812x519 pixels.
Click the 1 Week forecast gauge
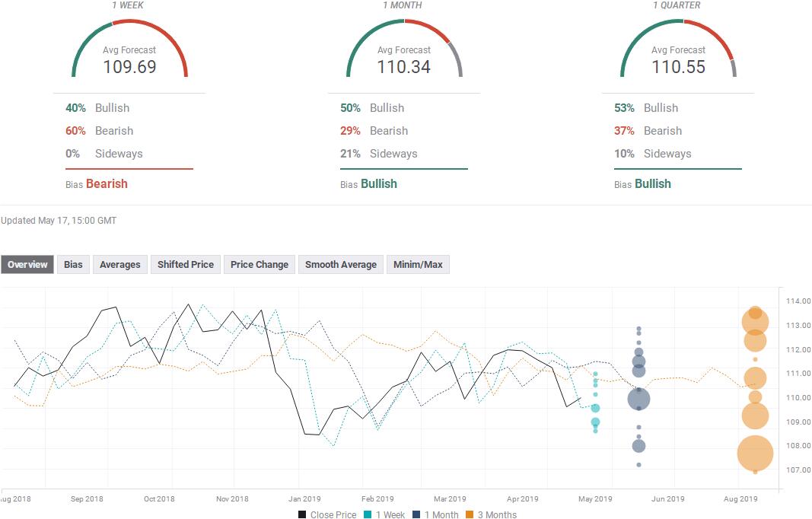point(129,52)
